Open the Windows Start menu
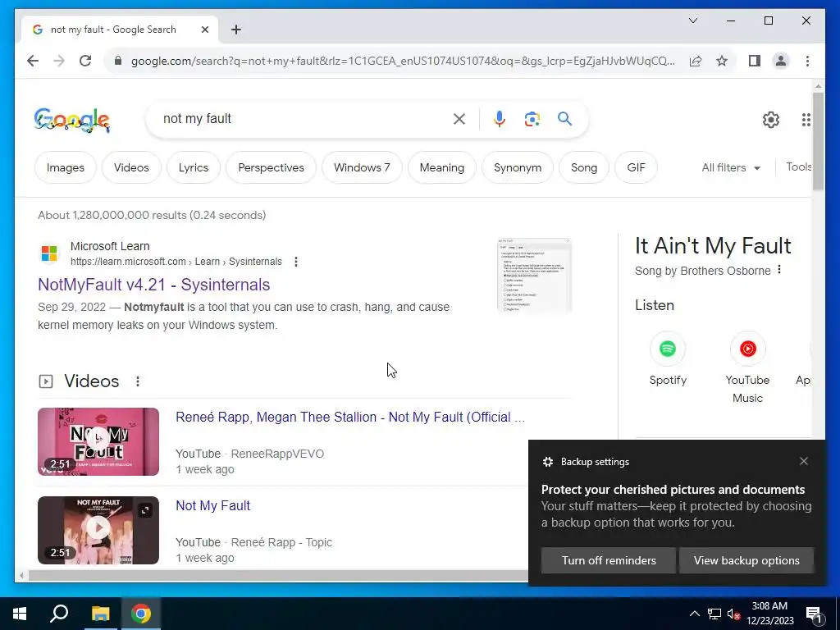Screen dimensions: 840x630 (x=20, y=614)
